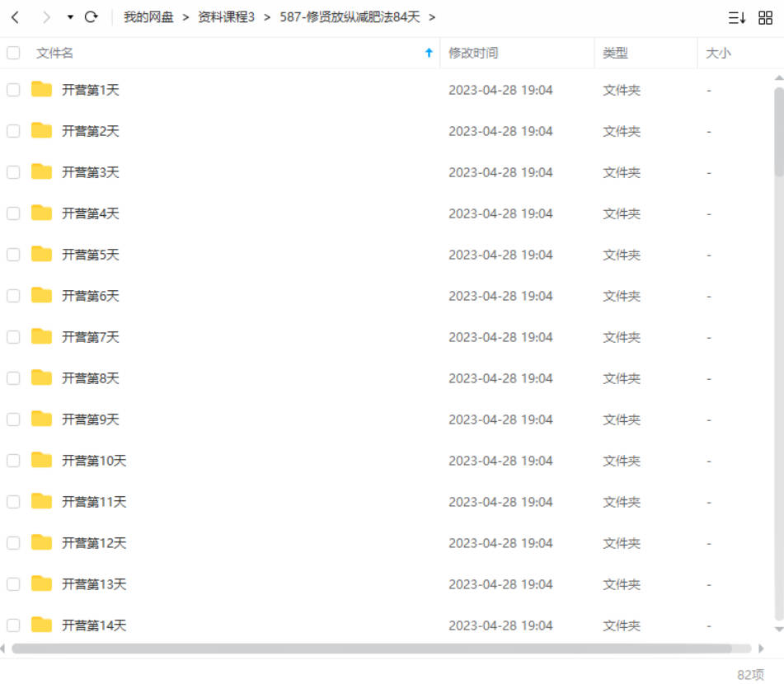
Task: Click the folder icon of 开营第7天
Action: pyautogui.click(x=41, y=336)
